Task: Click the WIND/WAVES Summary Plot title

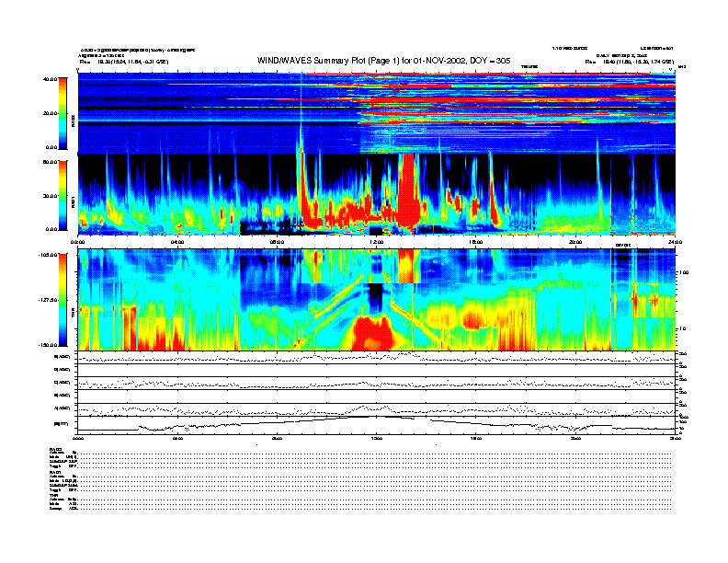Action: [x=383, y=61]
